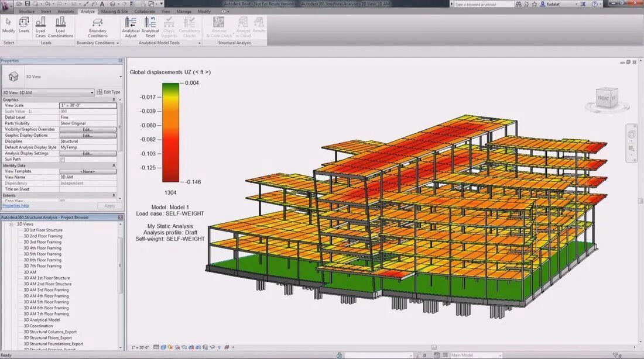Open the steering wheel navigation tool

[x=631, y=134]
